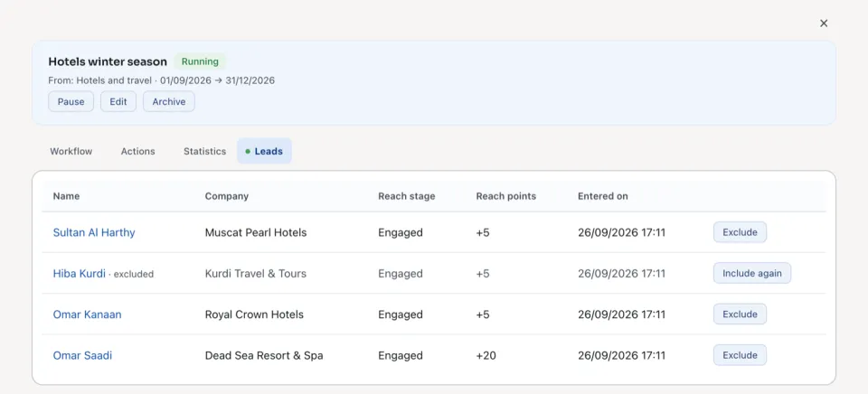Viewport: 868px width, 394px height.
Task: Click the Edit campaign button
Action: click(118, 102)
